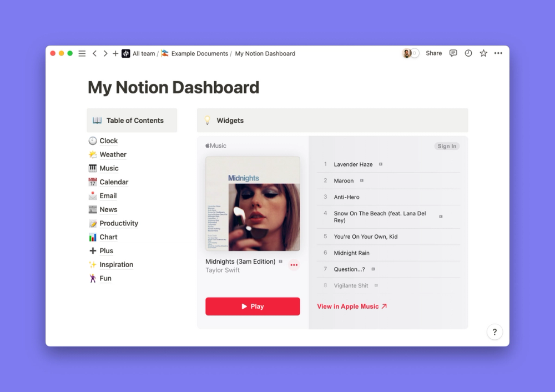Click the Midnights album artwork thumbnail

pos(253,203)
